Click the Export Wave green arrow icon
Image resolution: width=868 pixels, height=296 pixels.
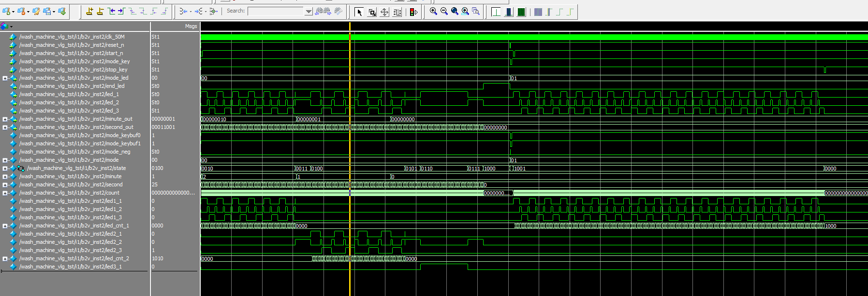(x=62, y=11)
